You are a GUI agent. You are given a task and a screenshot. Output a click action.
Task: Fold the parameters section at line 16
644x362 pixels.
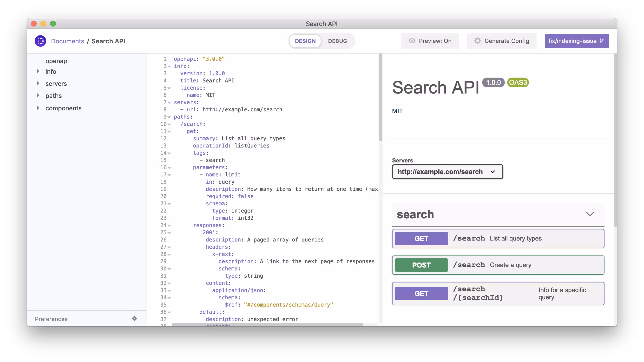pyautogui.click(x=169, y=168)
